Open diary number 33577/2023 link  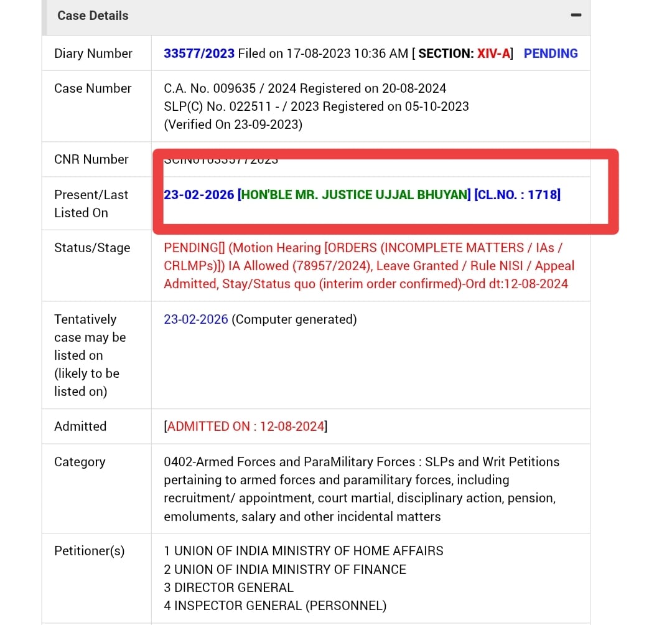pyautogui.click(x=199, y=53)
